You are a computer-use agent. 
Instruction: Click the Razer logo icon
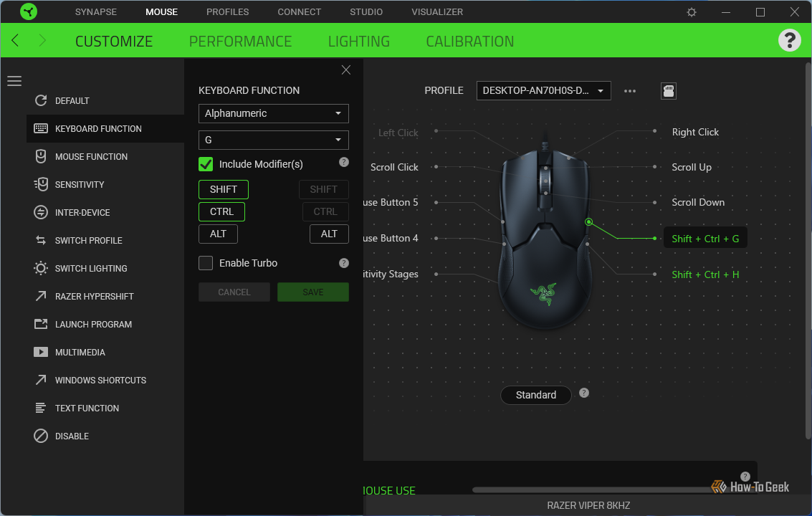click(x=29, y=11)
